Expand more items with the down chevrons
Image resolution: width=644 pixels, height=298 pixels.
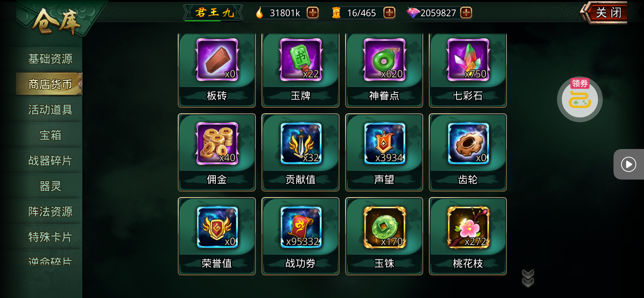(528, 278)
